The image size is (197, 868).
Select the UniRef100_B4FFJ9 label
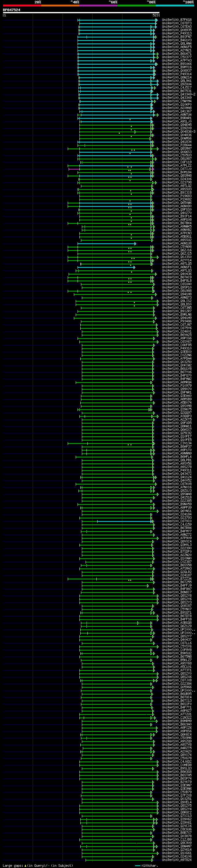177,586
